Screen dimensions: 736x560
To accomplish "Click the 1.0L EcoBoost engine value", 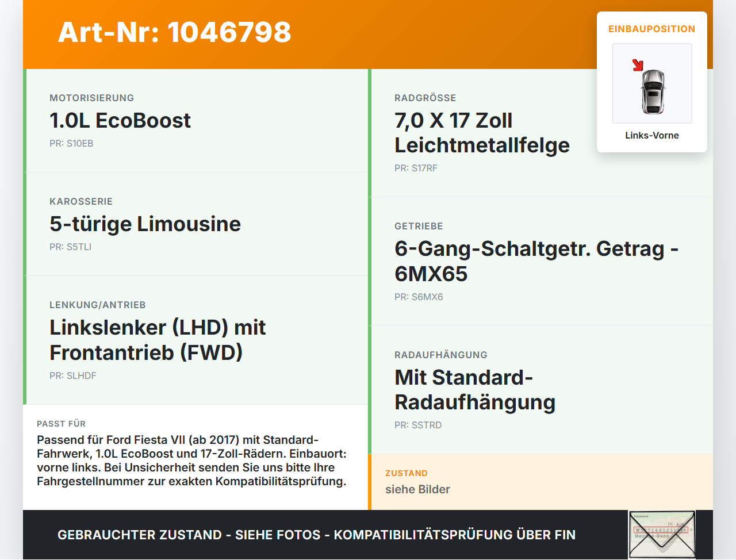I will [120, 120].
